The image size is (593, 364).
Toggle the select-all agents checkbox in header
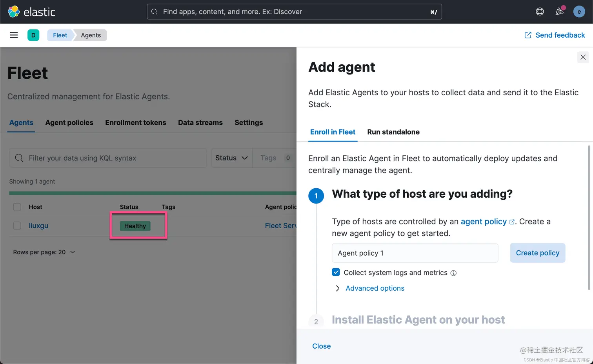[17, 207]
